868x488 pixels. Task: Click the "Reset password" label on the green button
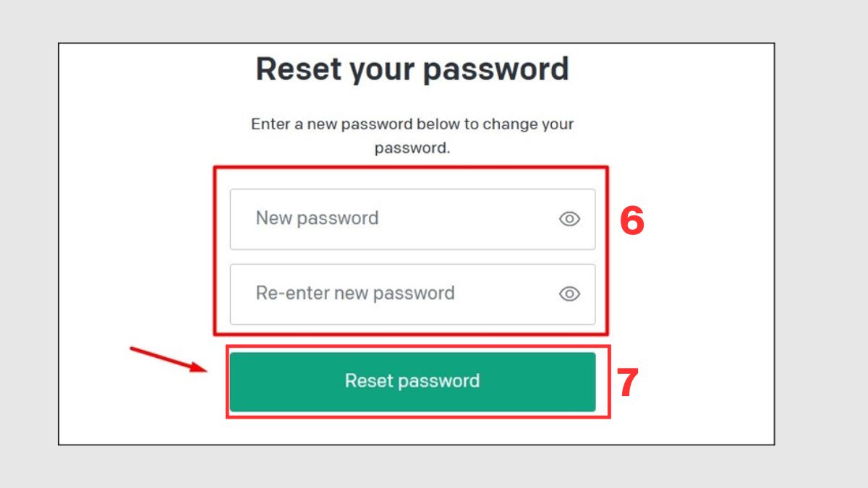pyautogui.click(x=412, y=381)
